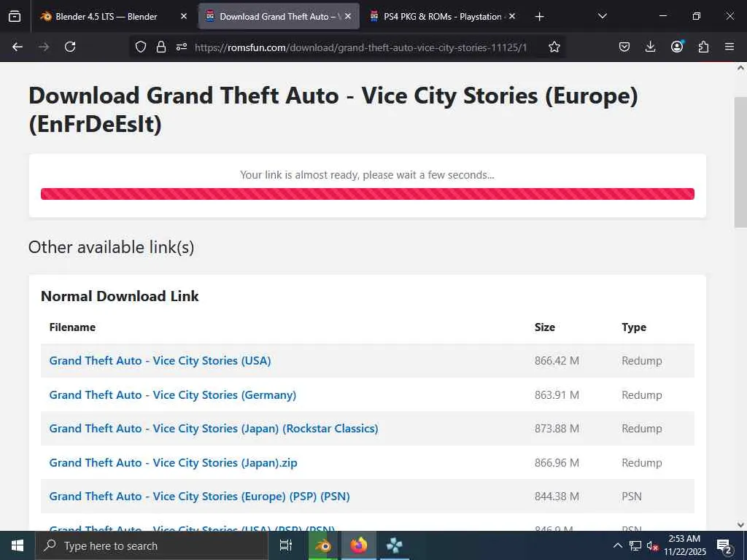
Task: Go back to previous page
Action: [18, 47]
